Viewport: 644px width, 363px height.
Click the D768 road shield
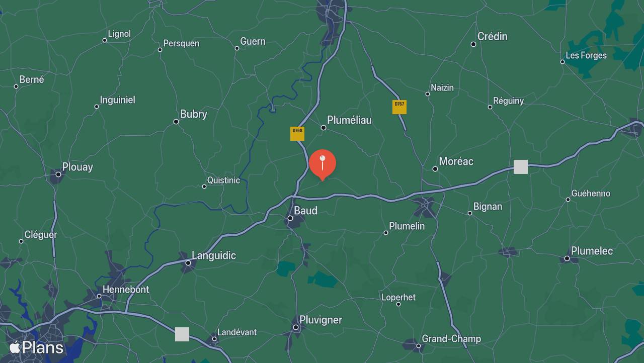click(297, 134)
